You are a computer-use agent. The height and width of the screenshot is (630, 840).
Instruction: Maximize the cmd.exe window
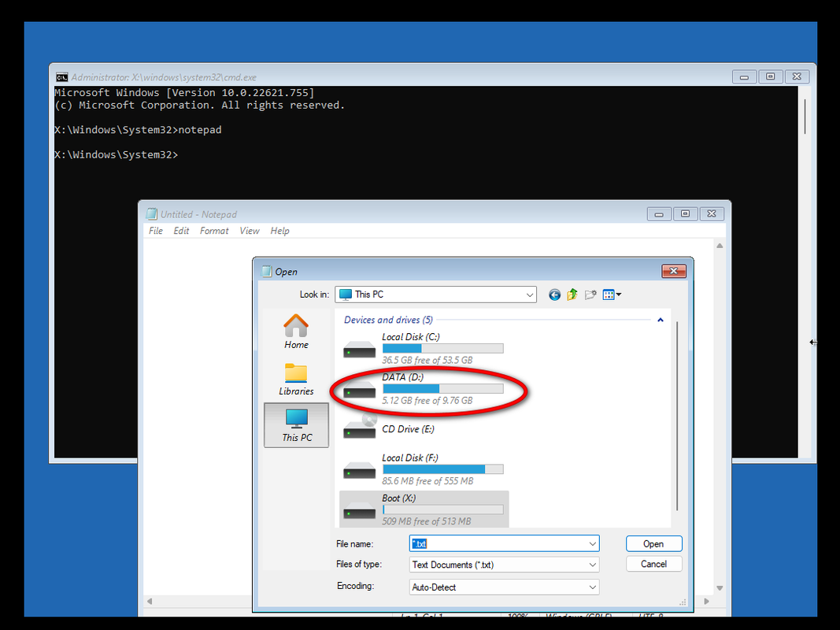pyautogui.click(x=771, y=76)
